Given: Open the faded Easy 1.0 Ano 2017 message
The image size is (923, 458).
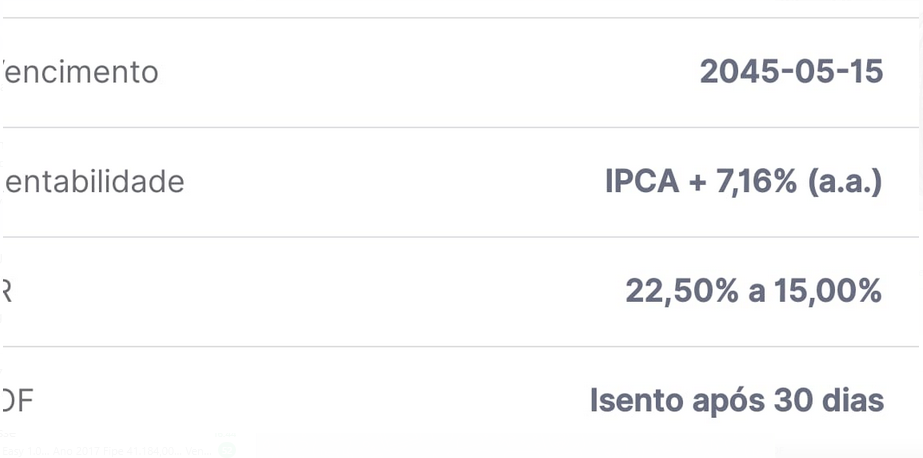Looking at the screenshot, I should pyautogui.click(x=107, y=451).
